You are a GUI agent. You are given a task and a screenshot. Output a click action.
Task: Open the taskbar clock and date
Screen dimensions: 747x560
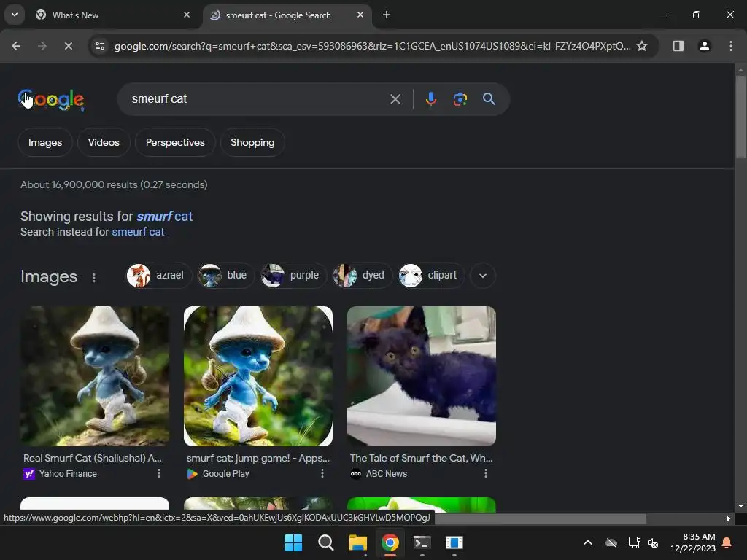tap(693, 542)
